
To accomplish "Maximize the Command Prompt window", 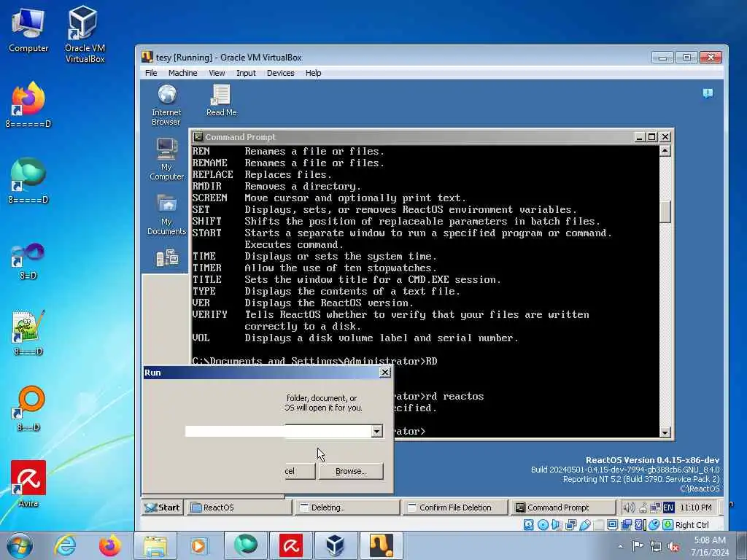I will coord(652,137).
